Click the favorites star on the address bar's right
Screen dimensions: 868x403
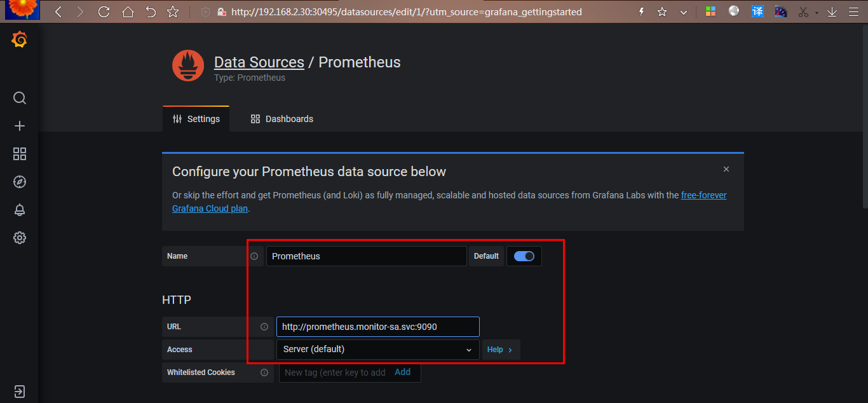[x=662, y=11]
